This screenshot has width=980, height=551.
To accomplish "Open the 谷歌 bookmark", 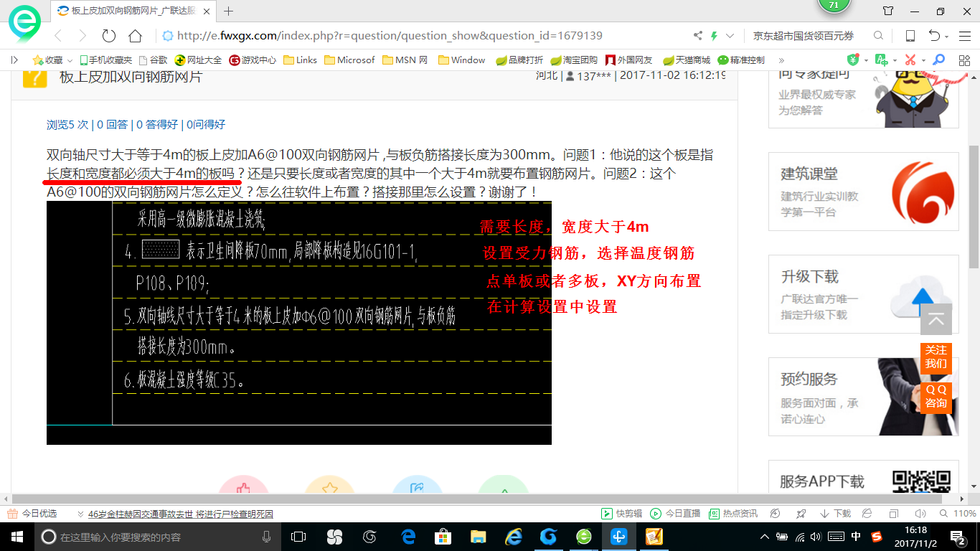I will click(x=153, y=60).
